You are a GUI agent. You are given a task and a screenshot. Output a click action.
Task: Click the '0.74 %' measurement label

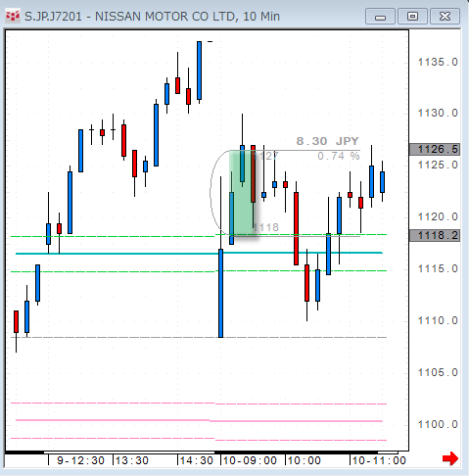pyautogui.click(x=339, y=156)
